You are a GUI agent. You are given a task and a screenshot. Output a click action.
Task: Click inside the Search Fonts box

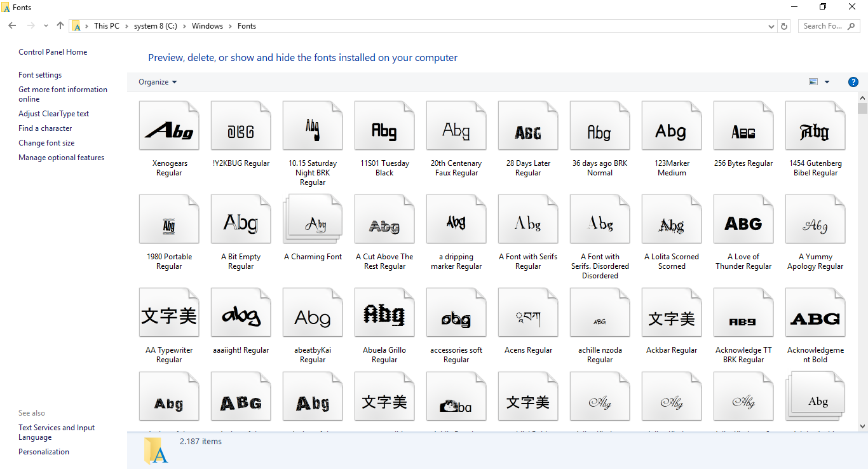point(823,25)
